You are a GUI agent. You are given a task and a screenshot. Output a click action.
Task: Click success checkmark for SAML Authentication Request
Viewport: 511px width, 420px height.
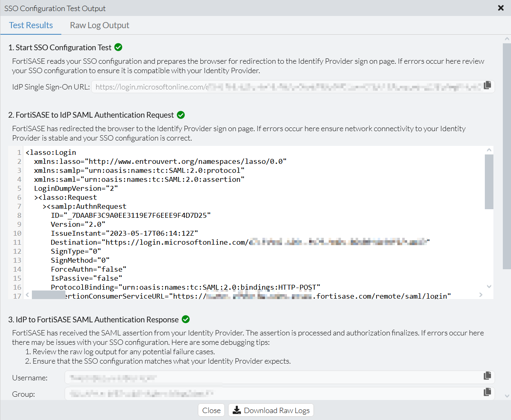tap(181, 115)
